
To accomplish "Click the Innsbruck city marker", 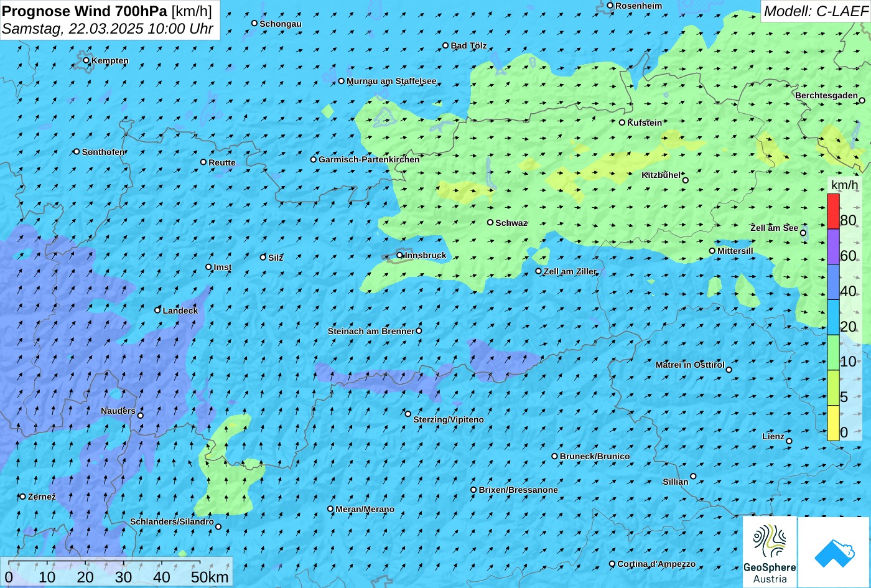I will tap(399, 255).
